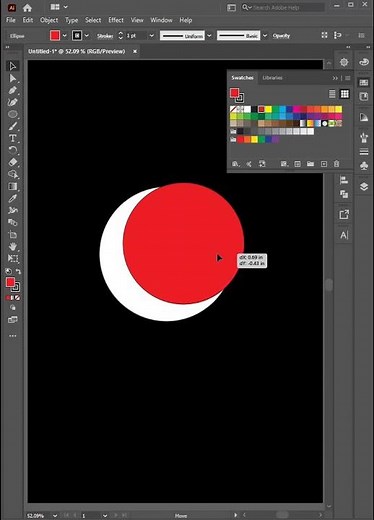Click the Home icon
This screenshot has width=374, height=520.
[27, 8]
